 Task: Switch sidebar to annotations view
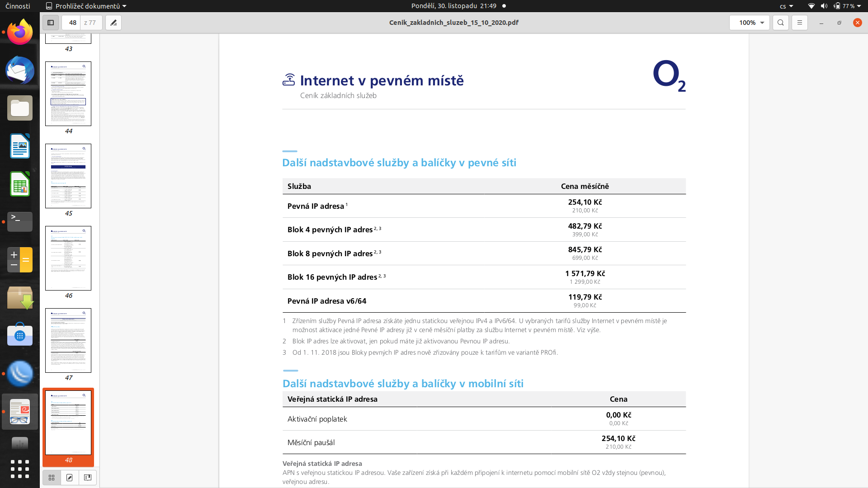70,478
